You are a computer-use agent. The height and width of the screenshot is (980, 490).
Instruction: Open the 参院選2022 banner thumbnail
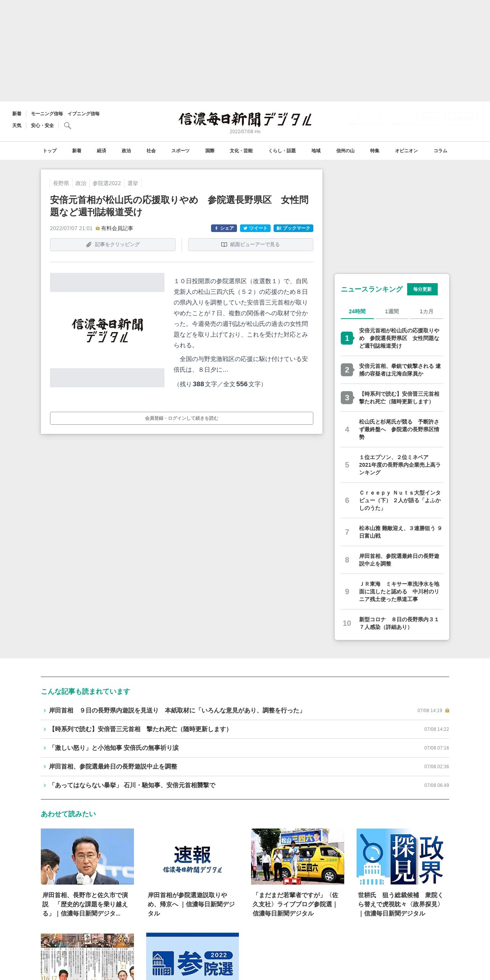pyautogui.click(x=192, y=956)
